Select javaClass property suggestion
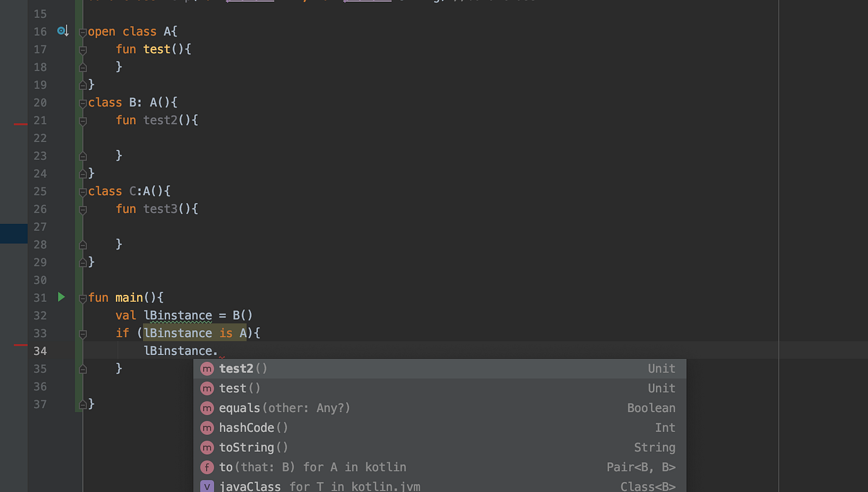The image size is (868, 492). coord(438,485)
